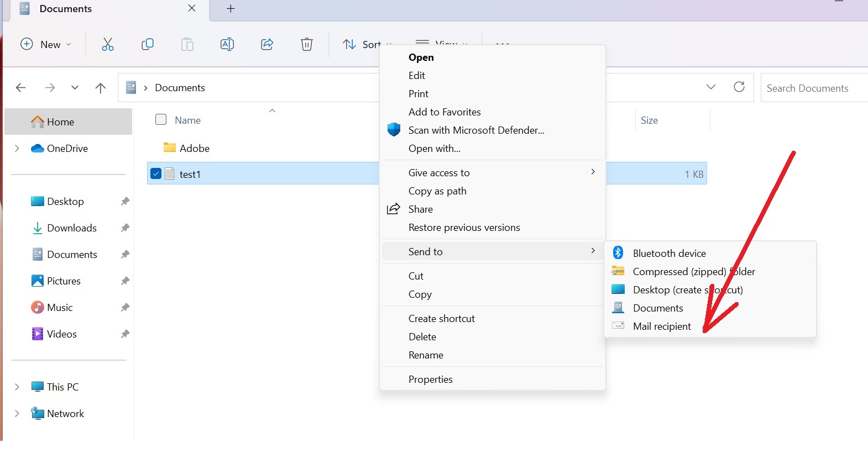Select This PC in navigation pane
Image resolution: width=868 pixels, height=464 pixels.
[62, 387]
